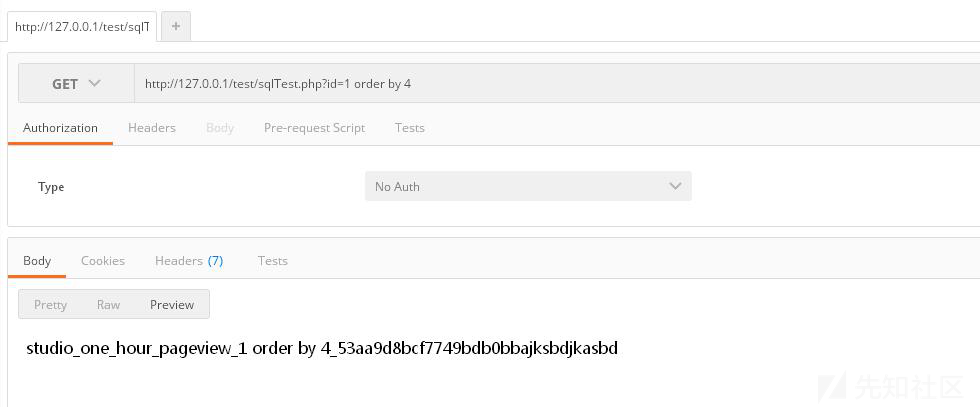Click the chevron arrow beside GET

[x=94, y=83]
